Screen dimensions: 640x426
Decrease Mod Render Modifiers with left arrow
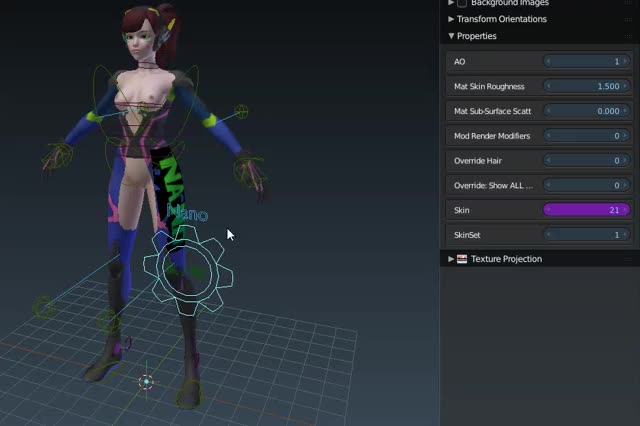548,136
